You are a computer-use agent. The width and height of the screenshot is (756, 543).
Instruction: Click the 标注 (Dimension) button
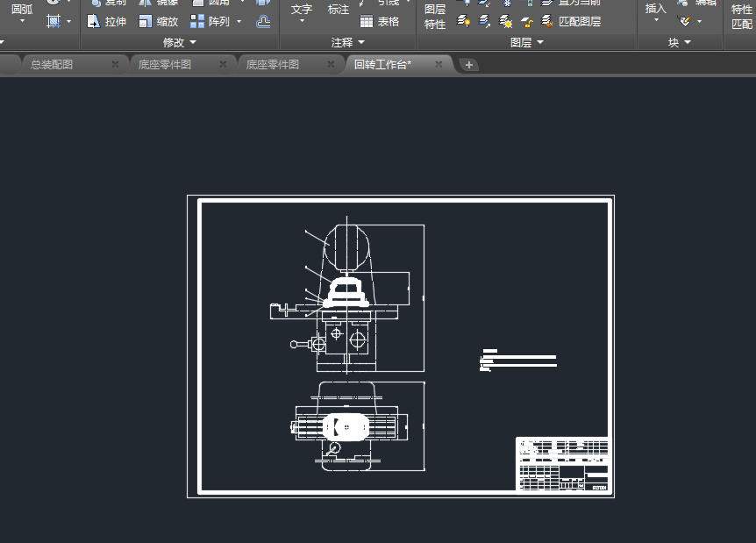[339, 10]
